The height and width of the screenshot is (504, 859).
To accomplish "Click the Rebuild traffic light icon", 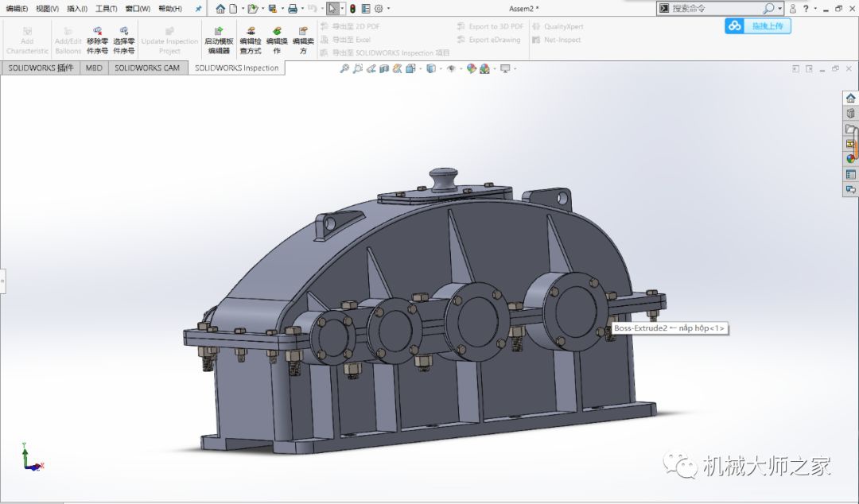I will tap(352, 9).
